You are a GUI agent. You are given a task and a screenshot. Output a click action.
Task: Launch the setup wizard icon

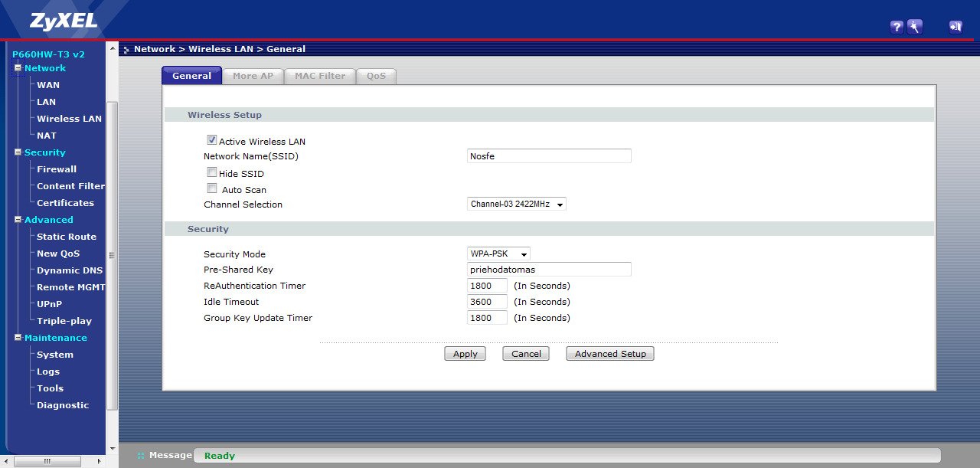click(x=915, y=27)
